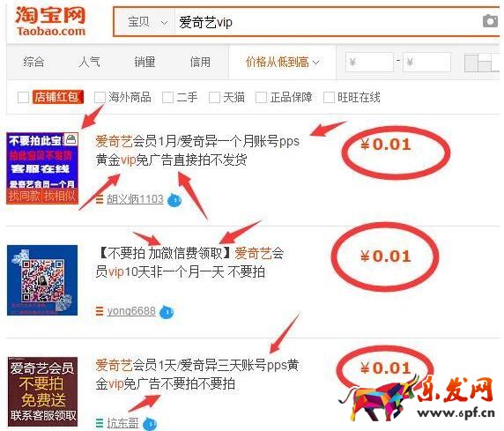Open the Taobao.com logo homepage
Image resolution: width=504 pixels, height=431 pixels.
click(x=50, y=21)
